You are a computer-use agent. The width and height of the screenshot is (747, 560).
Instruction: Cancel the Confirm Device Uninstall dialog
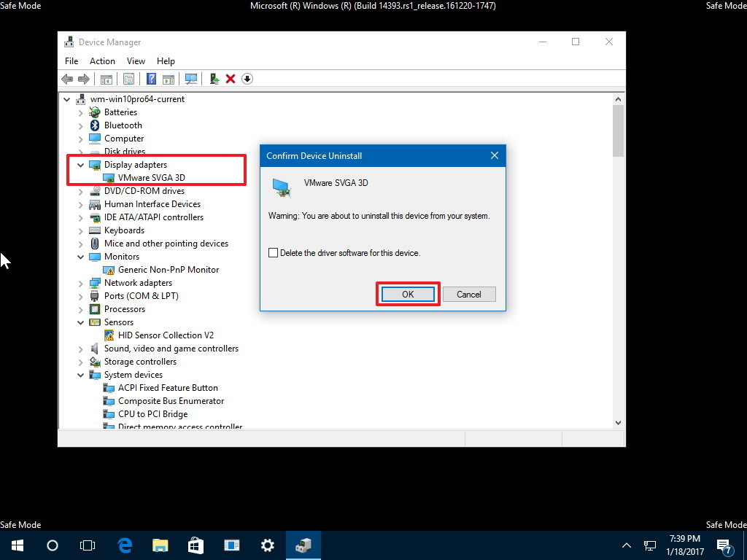click(469, 294)
